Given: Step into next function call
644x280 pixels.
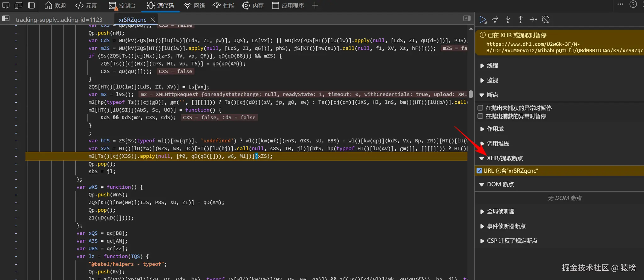Looking at the screenshot, I should (508, 20).
